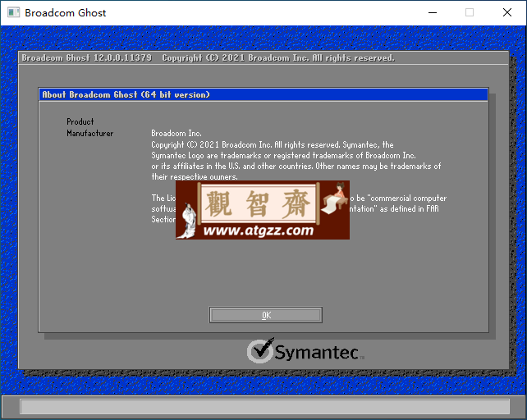Image resolution: width=527 pixels, height=420 pixels.
Task: Click the OK button in About dialog
Action: [265, 315]
